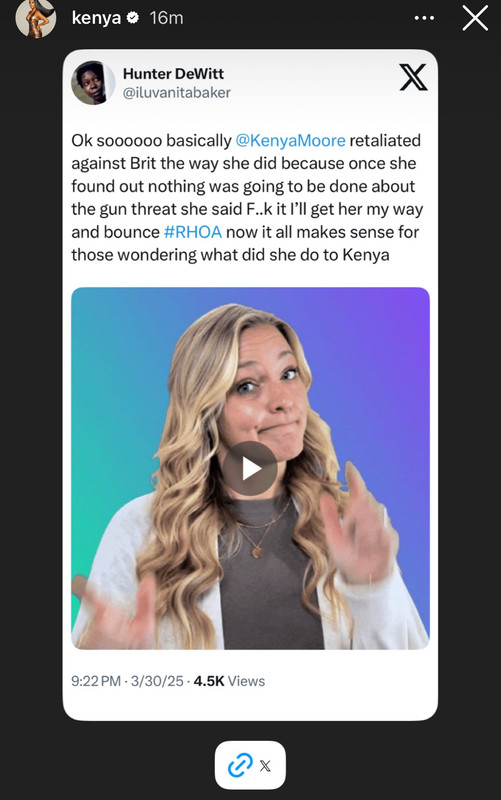Play the embedded tweet video
Image resolution: width=501 pixels, height=800 pixels.
click(x=250, y=468)
